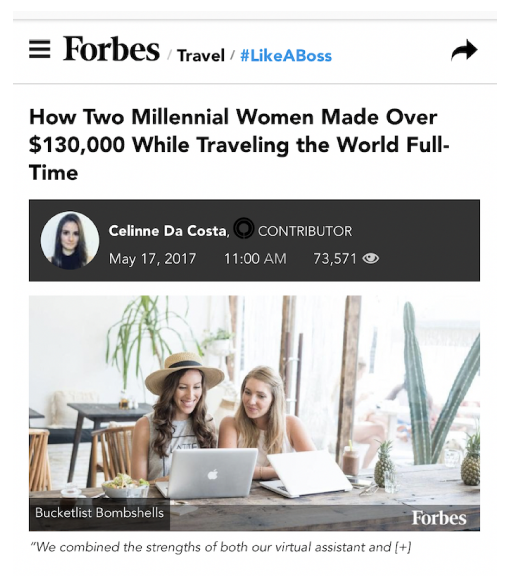Click the author profile photo
Screen dimensions: 510x577
[70, 240]
